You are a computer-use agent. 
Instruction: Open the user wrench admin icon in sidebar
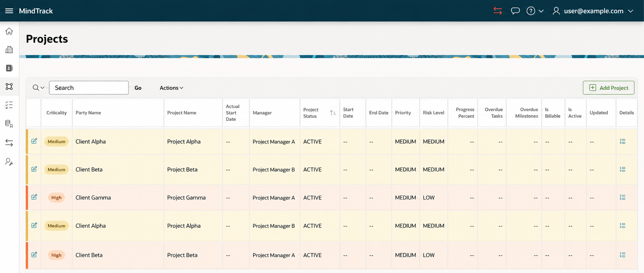9,162
